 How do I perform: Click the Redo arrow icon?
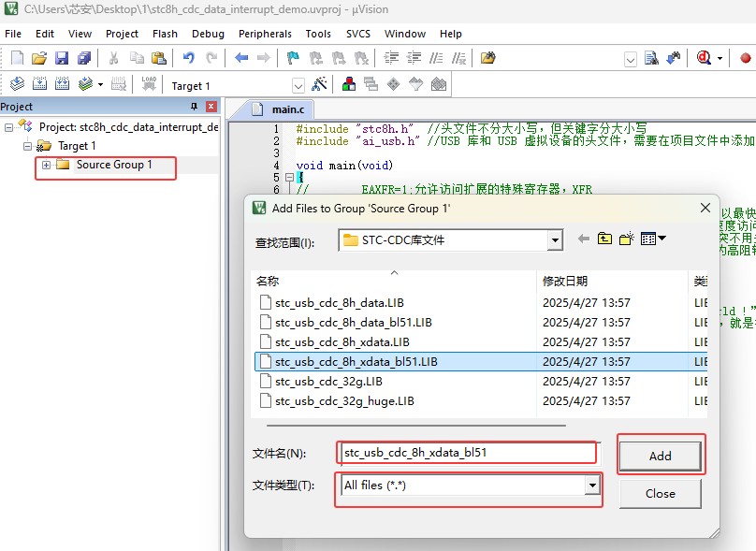pyautogui.click(x=211, y=58)
